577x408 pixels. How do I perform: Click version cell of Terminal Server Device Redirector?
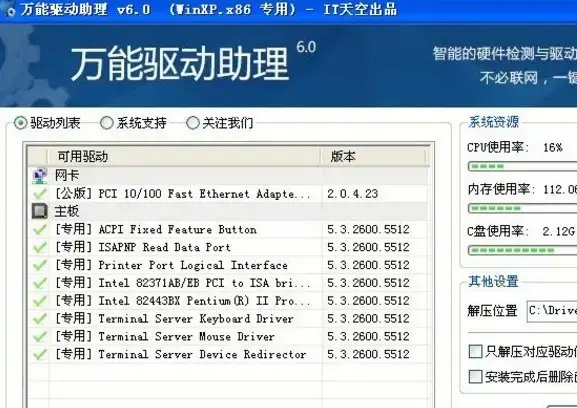(x=368, y=354)
